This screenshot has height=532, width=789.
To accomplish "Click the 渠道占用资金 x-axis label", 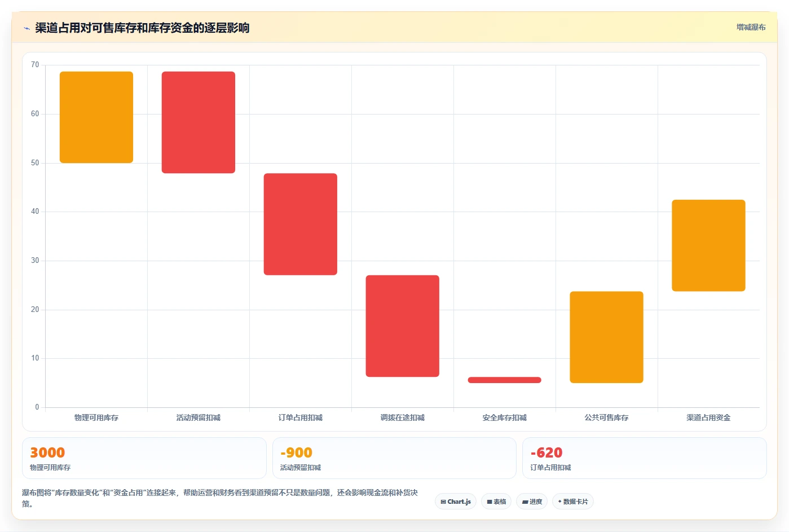I will click(x=709, y=417).
